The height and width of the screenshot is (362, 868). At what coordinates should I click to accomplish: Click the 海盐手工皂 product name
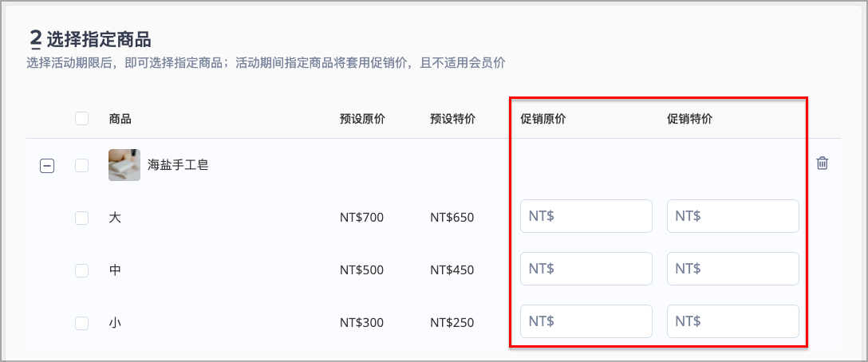click(x=178, y=165)
